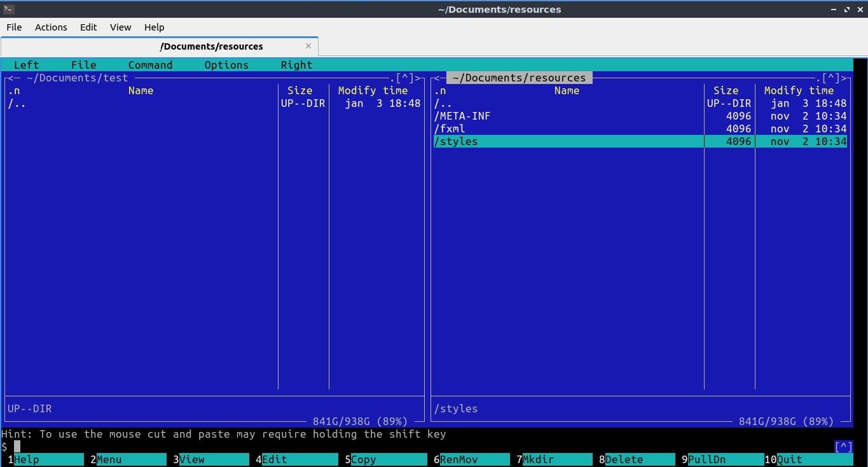The height and width of the screenshot is (467, 868).
Task: Click the forward arrow on right panel header
Action: click(x=846, y=78)
